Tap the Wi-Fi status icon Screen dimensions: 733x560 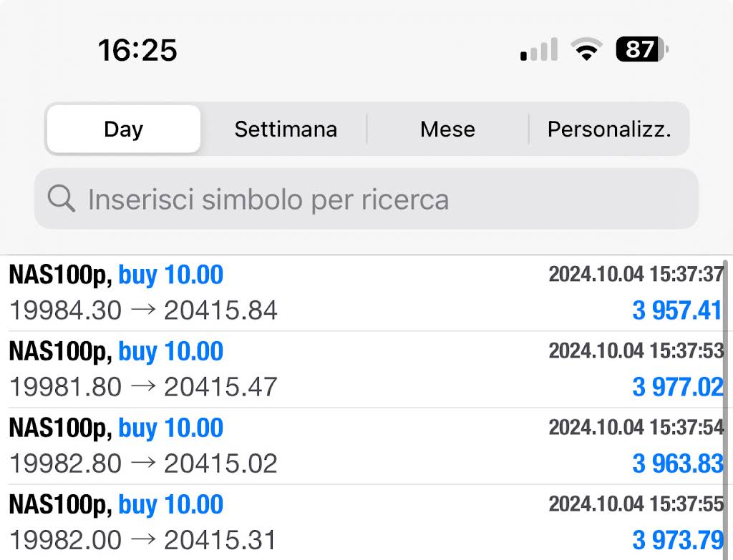(x=586, y=49)
